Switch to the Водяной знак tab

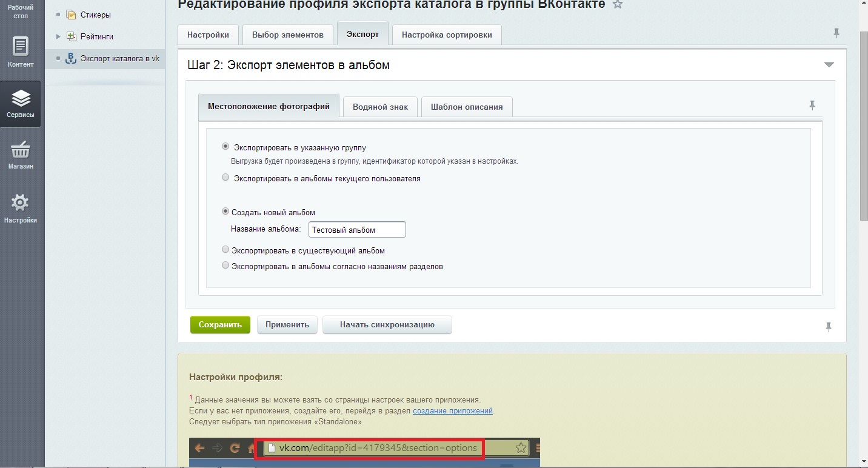379,106
